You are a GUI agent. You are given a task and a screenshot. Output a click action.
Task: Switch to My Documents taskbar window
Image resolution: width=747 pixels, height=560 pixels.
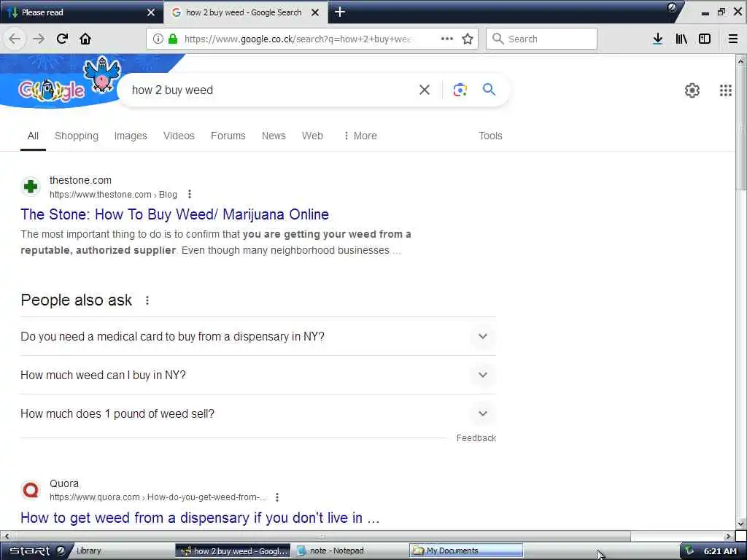pyautogui.click(x=466, y=551)
